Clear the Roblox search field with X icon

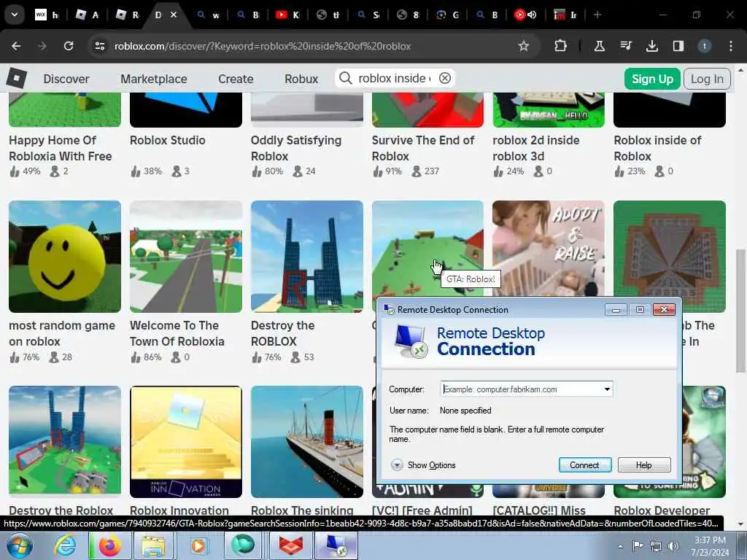point(444,78)
